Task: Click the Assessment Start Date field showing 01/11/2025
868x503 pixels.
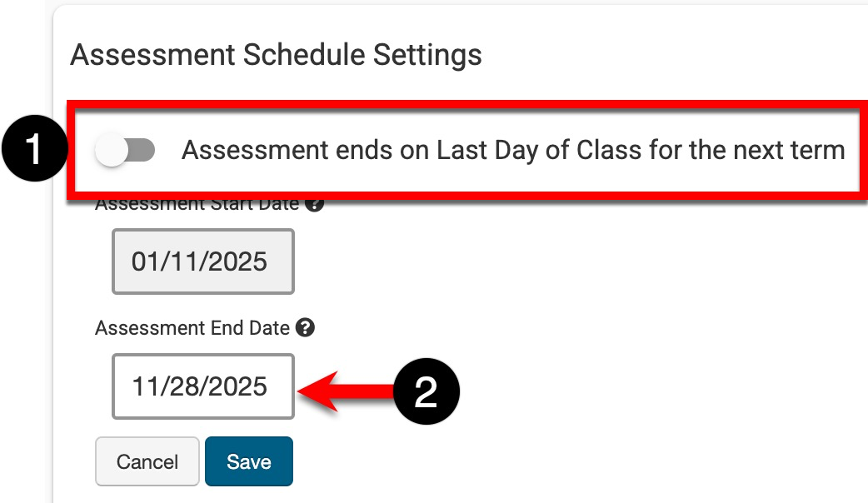Action: pos(203,261)
